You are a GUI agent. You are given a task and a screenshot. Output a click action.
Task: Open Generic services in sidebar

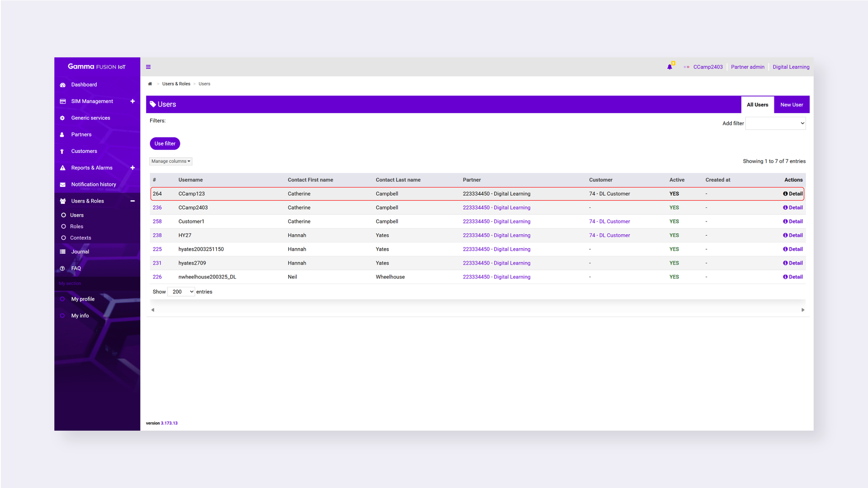click(90, 118)
